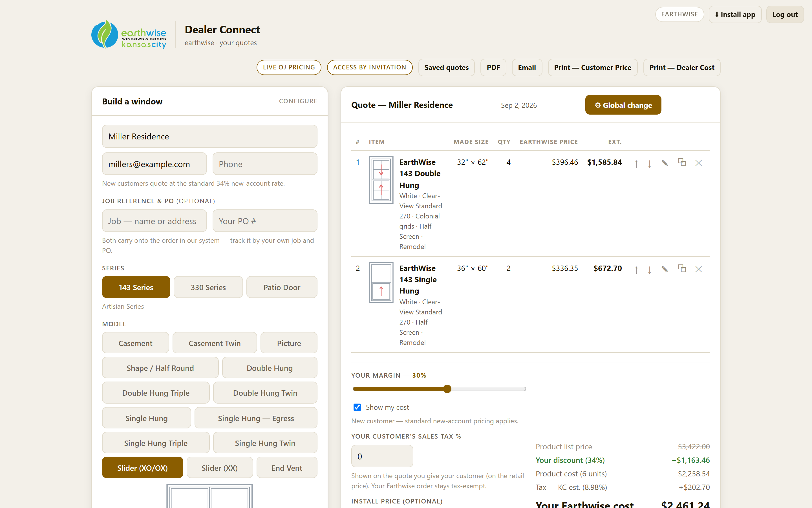
Task: Click the Your discount (34%) line
Action: tap(623, 460)
